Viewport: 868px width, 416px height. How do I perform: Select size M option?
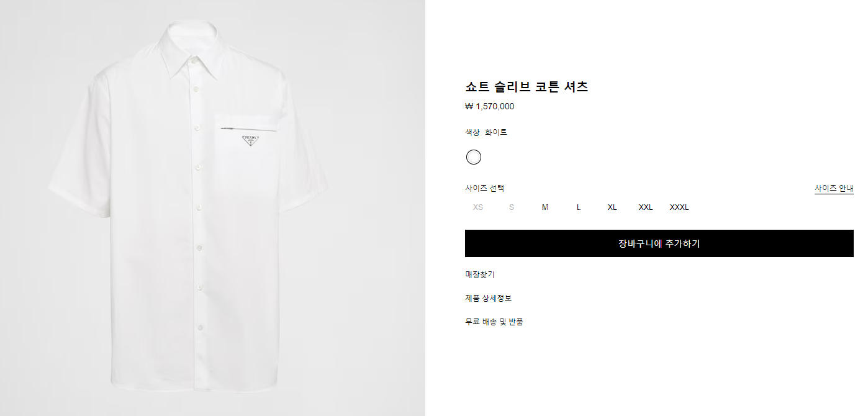point(545,207)
